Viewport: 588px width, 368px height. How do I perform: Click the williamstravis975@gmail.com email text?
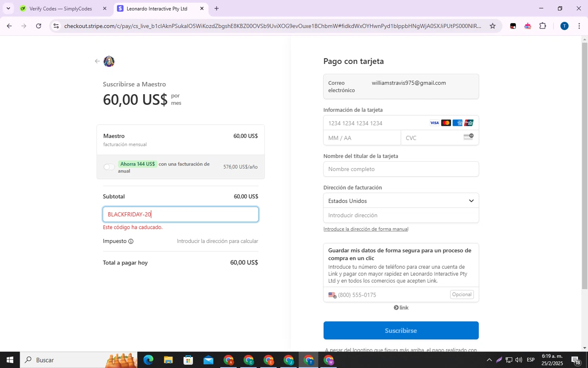(409, 83)
